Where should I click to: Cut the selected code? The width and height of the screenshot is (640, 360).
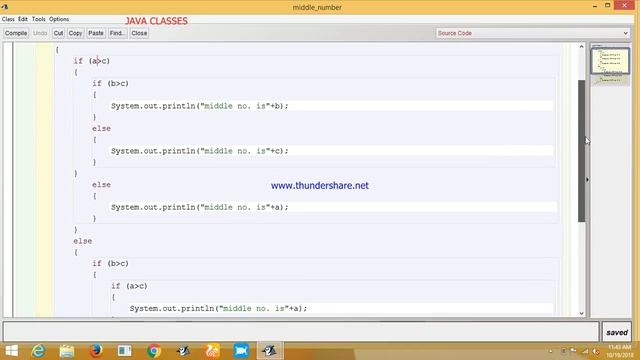[58, 33]
